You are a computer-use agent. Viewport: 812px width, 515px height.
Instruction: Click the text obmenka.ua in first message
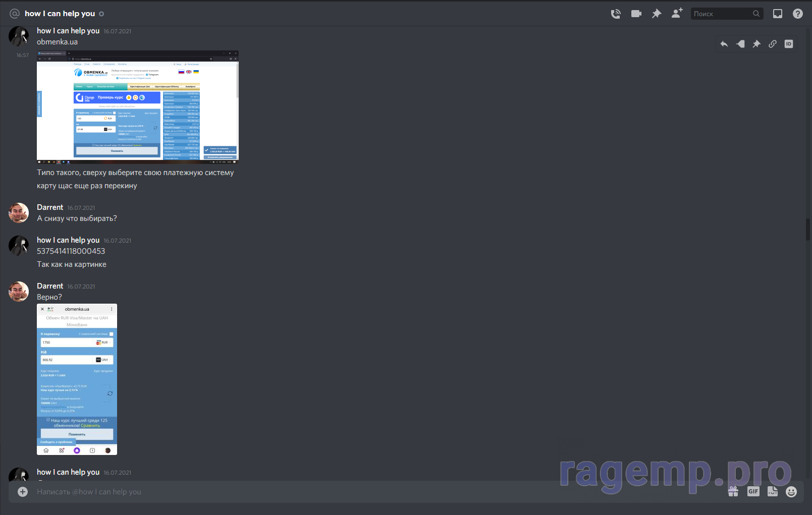57,42
